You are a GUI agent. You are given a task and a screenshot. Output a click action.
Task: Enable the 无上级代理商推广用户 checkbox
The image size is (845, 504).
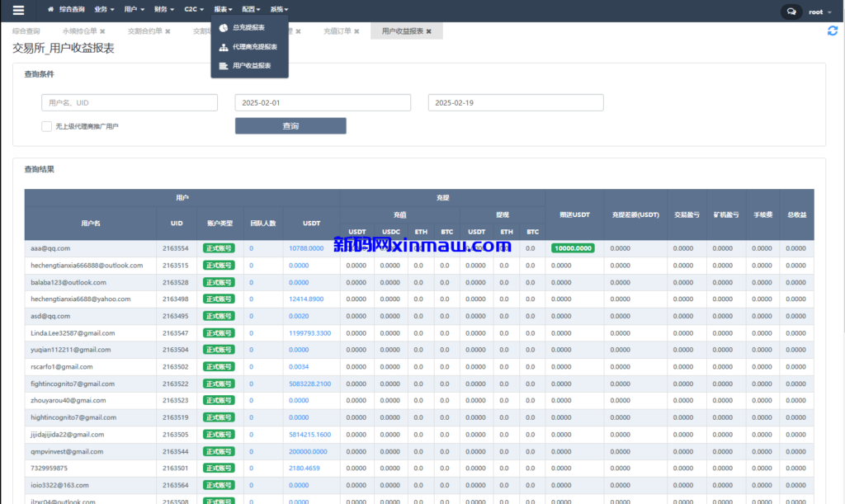[x=47, y=126]
